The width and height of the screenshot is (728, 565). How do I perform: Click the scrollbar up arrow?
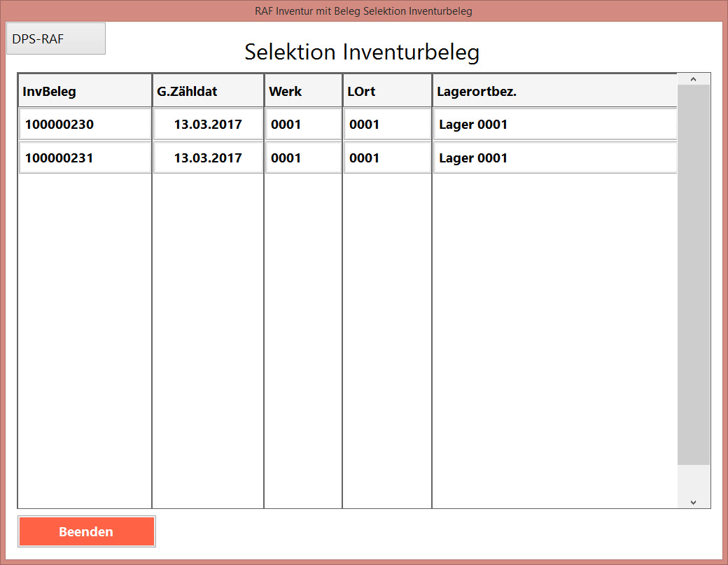click(x=693, y=79)
